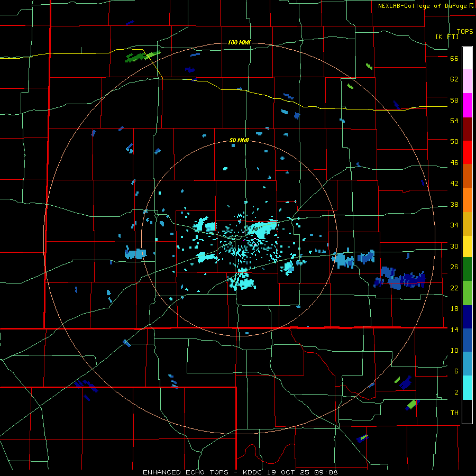
Task: Click the TH legend scale label
Action: coord(454,413)
